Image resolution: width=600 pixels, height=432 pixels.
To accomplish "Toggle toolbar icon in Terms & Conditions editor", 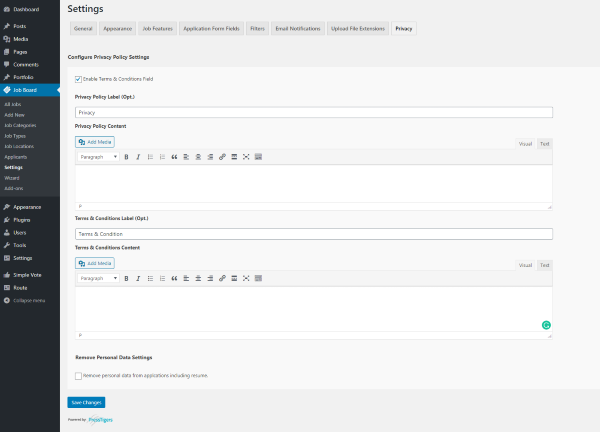I will (x=258, y=278).
